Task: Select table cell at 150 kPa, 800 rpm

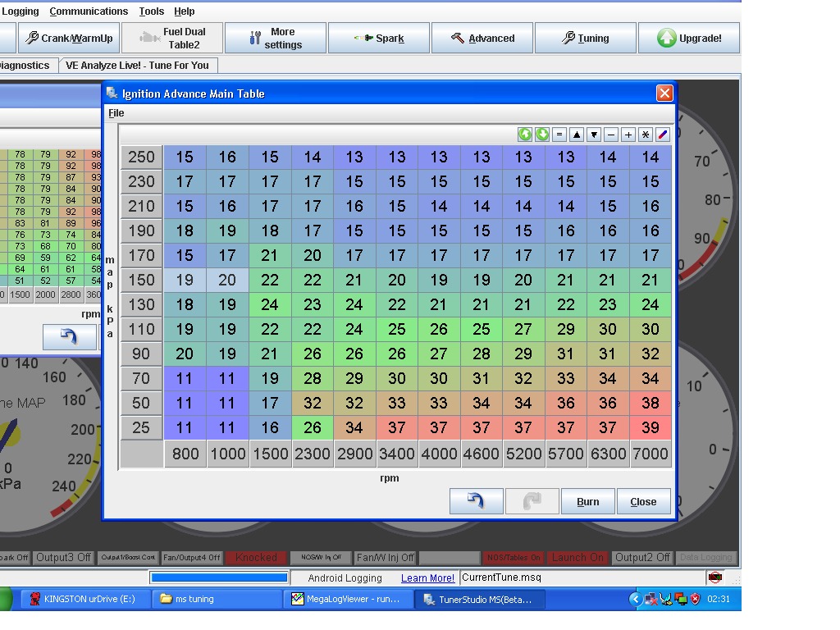Action: pyautogui.click(x=185, y=280)
